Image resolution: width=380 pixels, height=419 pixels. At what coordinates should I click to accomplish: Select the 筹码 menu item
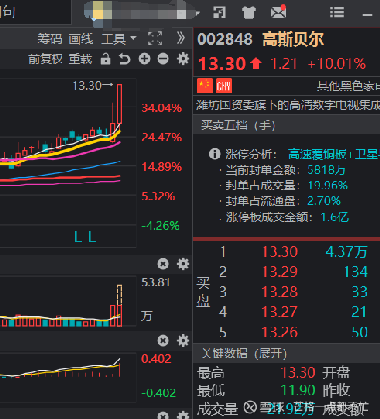click(50, 39)
